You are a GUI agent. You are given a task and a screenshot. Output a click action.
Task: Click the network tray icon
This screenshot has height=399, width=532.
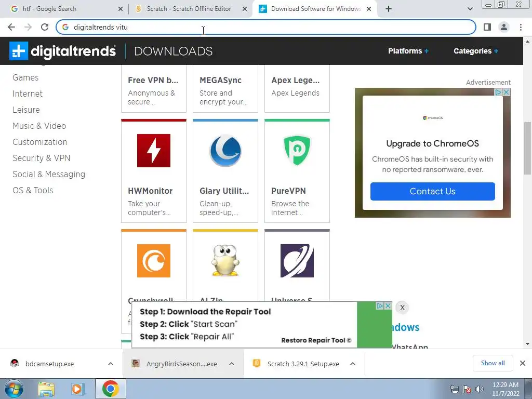pos(454,389)
